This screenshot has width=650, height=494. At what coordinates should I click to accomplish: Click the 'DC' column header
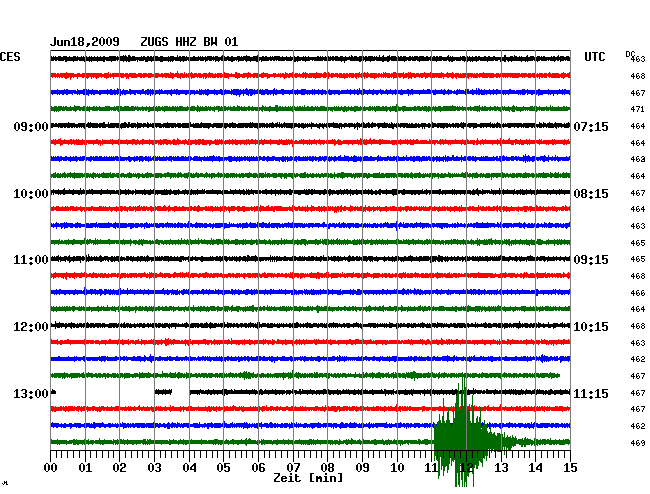point(630,54)
